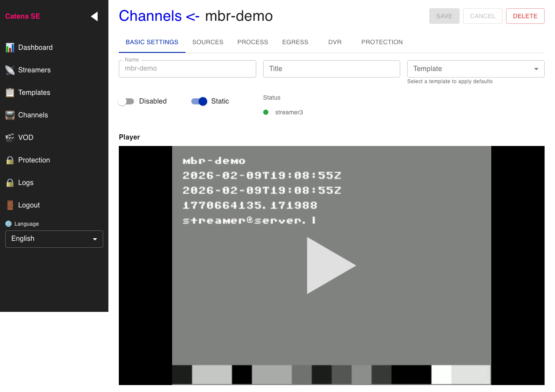Open the Language dropdown showing English

pos(54,239)
